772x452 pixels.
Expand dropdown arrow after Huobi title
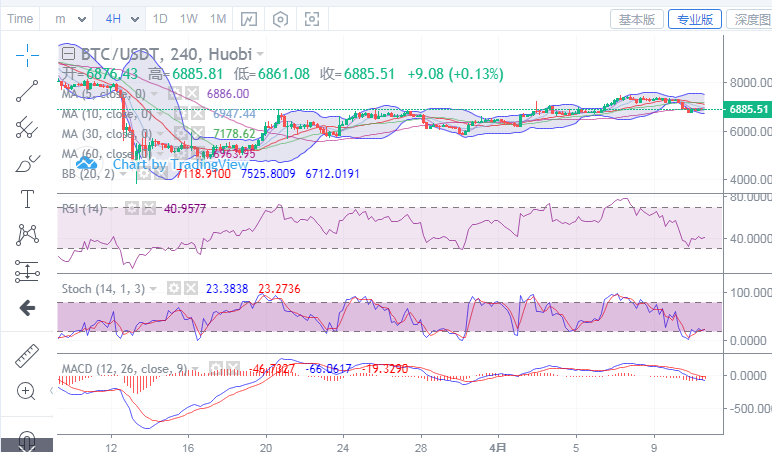(260, 54)
